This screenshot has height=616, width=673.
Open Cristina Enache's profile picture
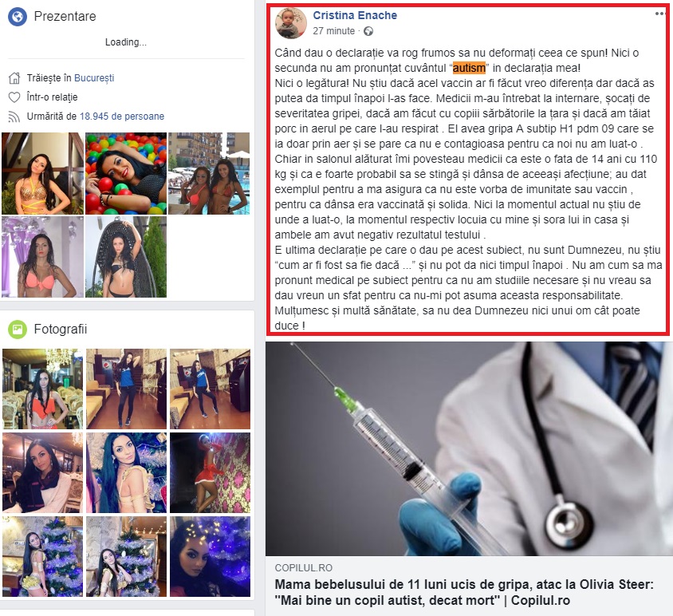pyautogui.click(x=291, y=23)
